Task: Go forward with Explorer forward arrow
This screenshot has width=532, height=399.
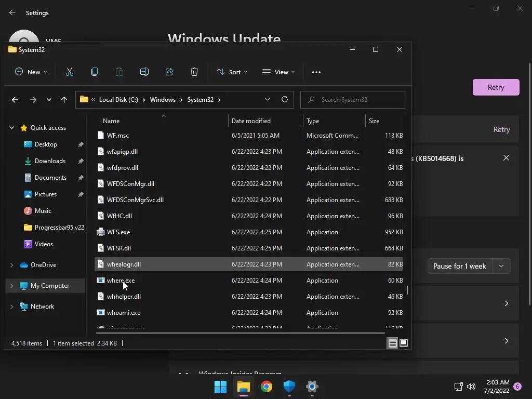Action: click(x=33, y=100)
